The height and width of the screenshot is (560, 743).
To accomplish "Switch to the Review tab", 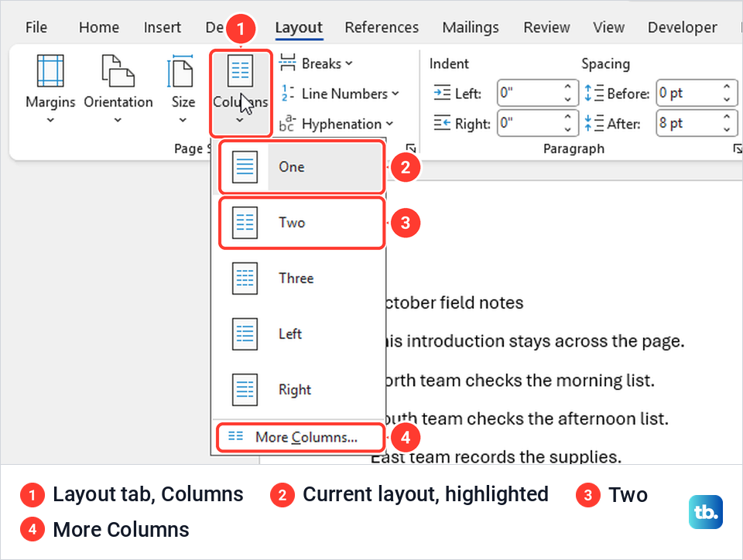I will (546, 27).
